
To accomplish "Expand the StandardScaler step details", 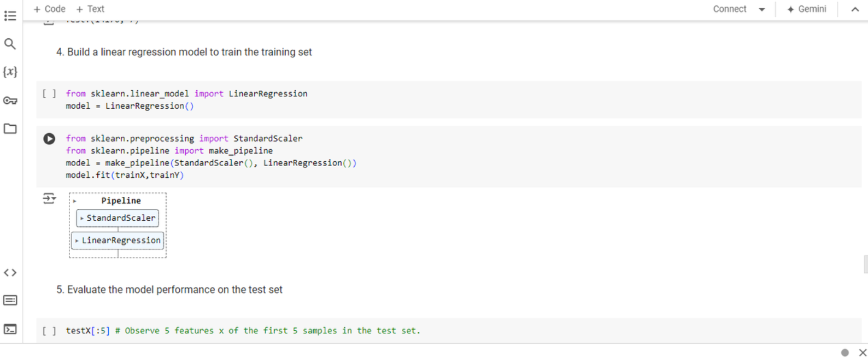I will click(82, 218).
